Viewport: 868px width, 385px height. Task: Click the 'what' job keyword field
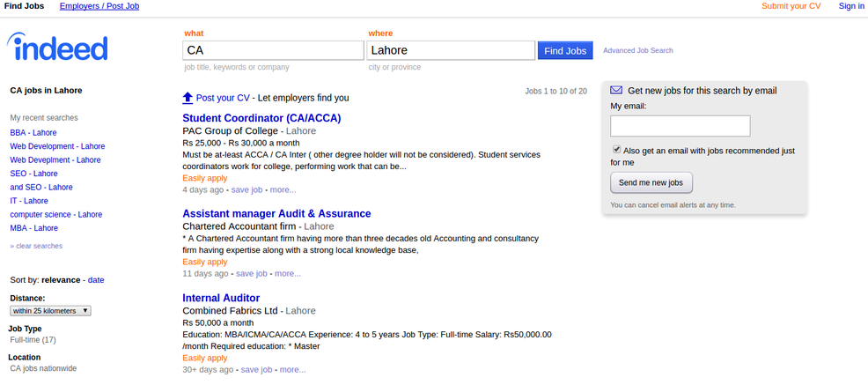coord(271,50)
